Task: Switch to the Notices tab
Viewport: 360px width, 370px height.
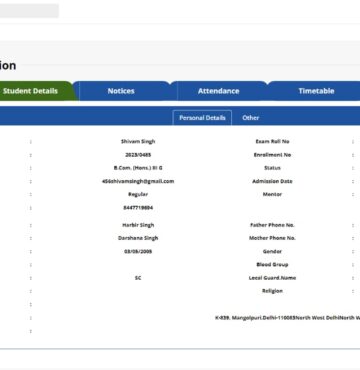Action: [x=121, y=91]
